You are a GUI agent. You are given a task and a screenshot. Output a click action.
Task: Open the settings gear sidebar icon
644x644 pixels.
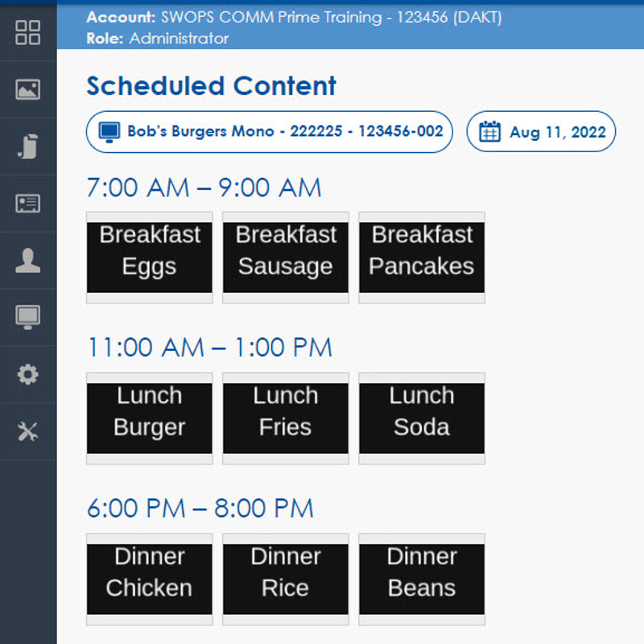pyautogui.click(x=28, y=374)
